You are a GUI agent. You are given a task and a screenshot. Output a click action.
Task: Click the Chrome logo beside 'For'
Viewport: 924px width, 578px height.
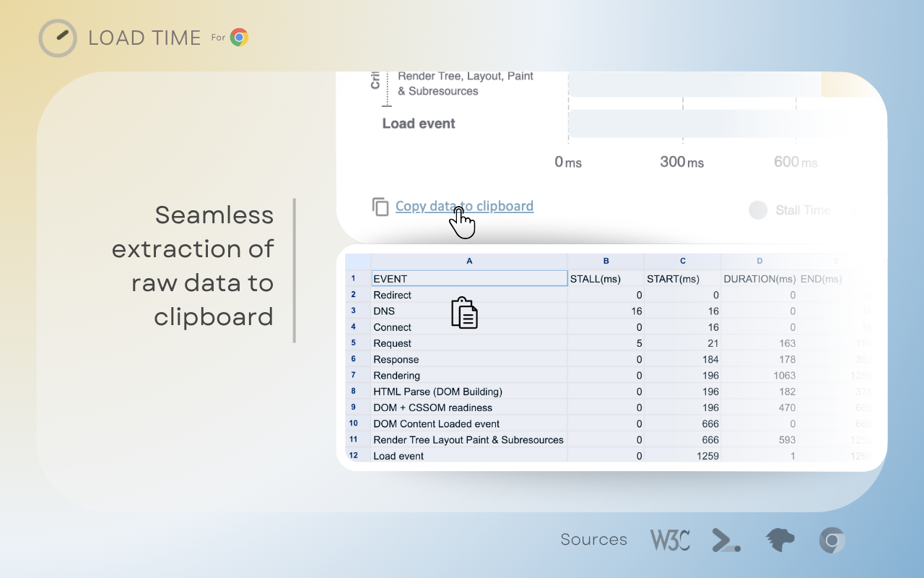pyautogui.click(x=239, y=38)
